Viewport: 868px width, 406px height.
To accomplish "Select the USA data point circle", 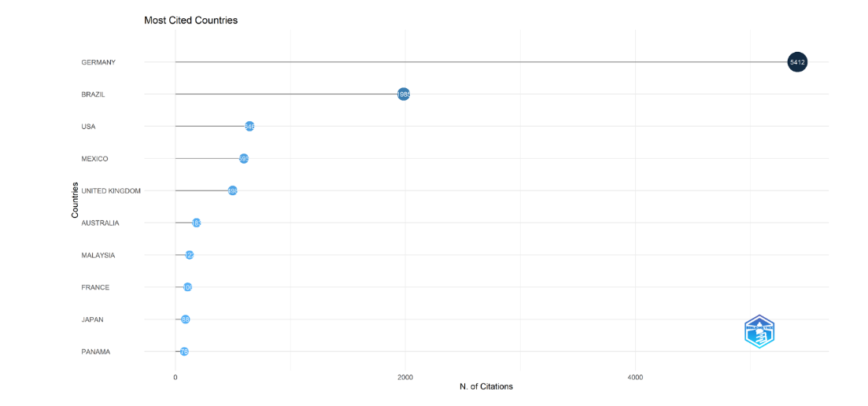I will [249, 127].
